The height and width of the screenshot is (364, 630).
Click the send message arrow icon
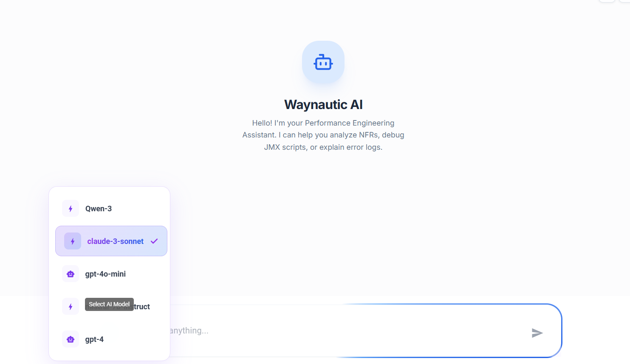[537, 333]
